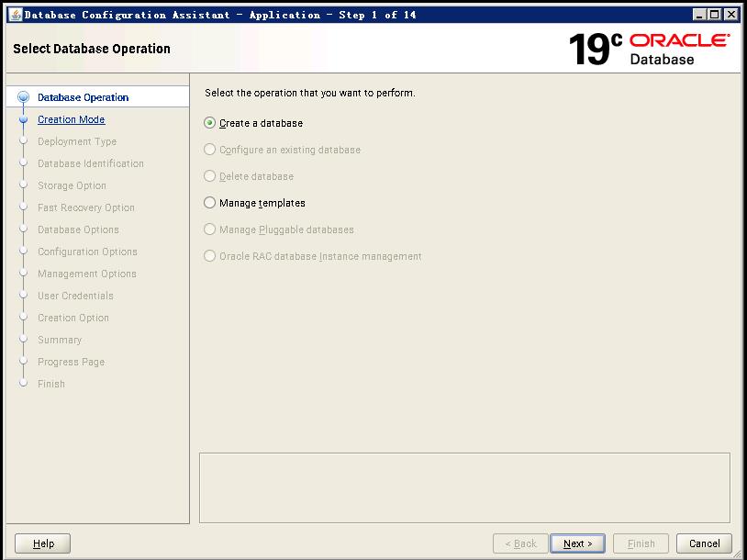This screenshot has width=747, height=560.
Task: Click Configuration Options step
Action: [88, 252]
